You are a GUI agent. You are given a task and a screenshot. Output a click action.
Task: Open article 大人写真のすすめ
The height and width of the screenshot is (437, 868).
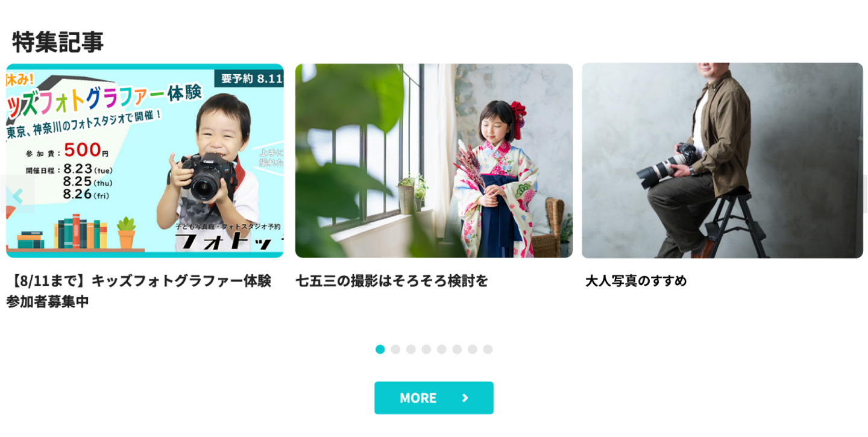click(x=636, y=280)
